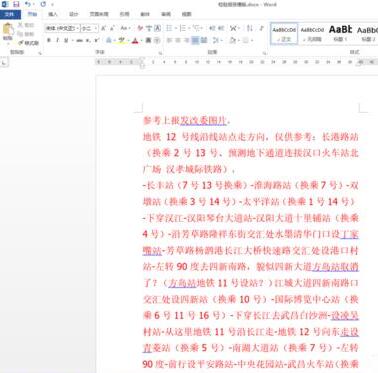378x373 pixels.
Task: Open the clipboard pane dialog launcher
Action: click(x=40, y=53)
